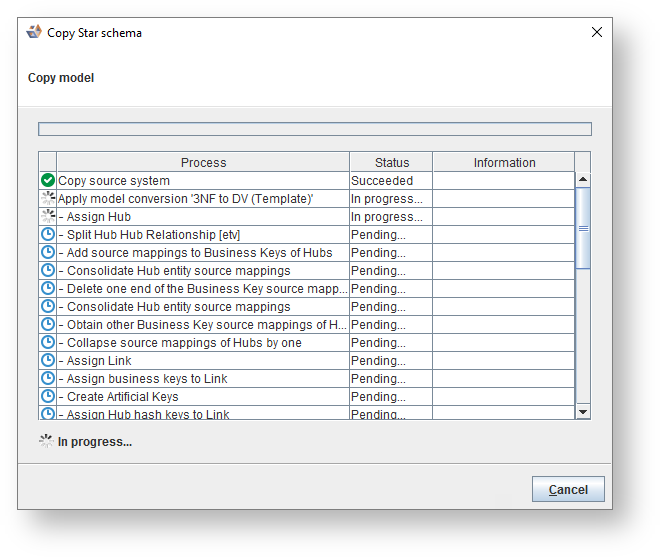The height and width of the screenshot is (558, 661).
Task: Select the 'Delete one end of the Business Key' row
Action: pos(203,289)
